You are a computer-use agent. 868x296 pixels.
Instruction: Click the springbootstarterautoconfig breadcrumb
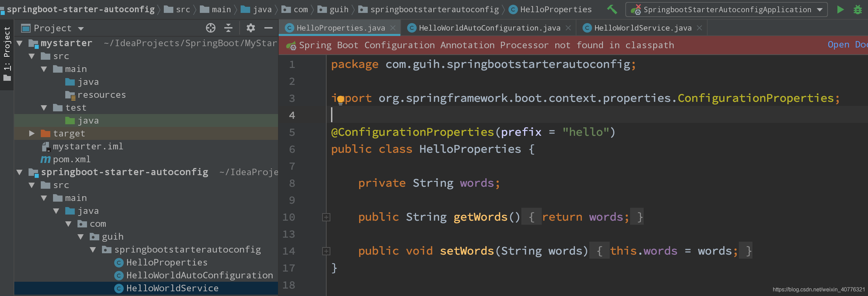429,9
